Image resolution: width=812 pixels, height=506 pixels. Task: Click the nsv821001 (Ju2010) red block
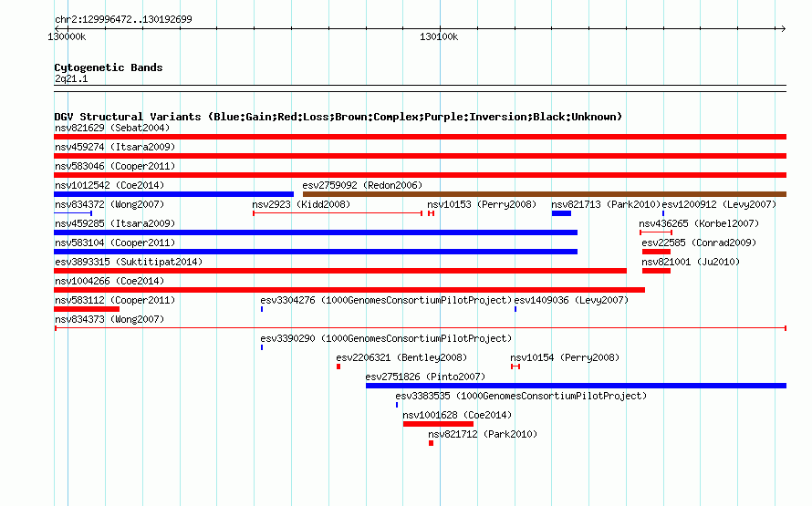(x=656, y=271)
